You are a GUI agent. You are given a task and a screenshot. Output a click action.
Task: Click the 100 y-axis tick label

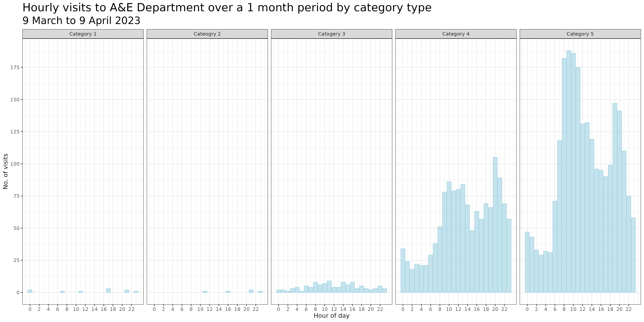coord(15,164)
